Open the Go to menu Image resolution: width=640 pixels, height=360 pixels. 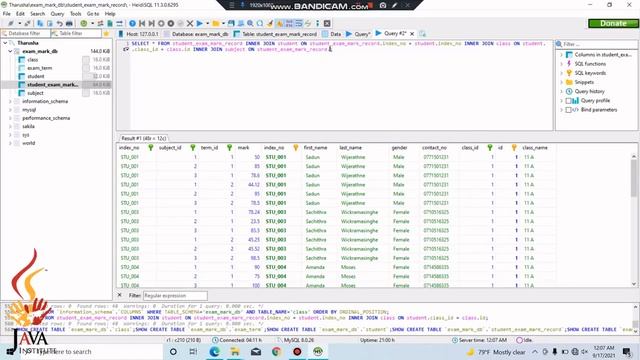point(93,14)
